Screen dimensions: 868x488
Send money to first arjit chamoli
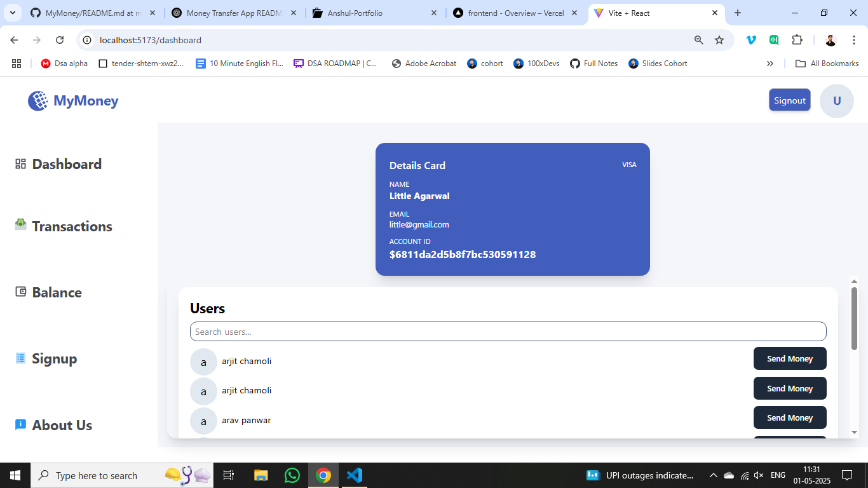pyautogui.click(x=789, y=358)
